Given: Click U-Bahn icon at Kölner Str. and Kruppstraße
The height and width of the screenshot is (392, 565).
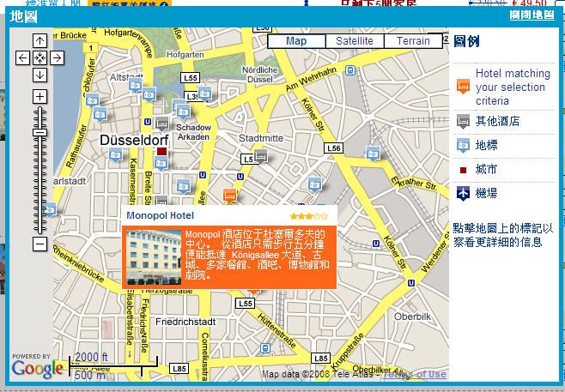Looking at the screenshot, I should coord(411,283).
